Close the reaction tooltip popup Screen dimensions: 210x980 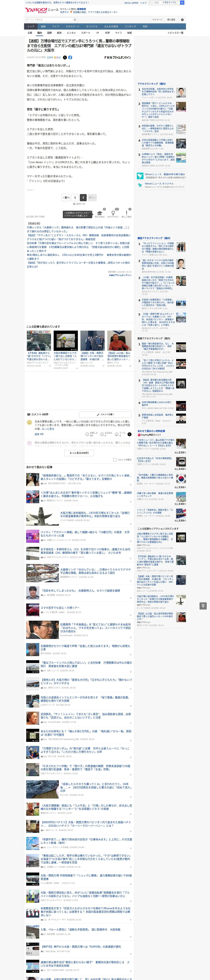click(91, 212)
